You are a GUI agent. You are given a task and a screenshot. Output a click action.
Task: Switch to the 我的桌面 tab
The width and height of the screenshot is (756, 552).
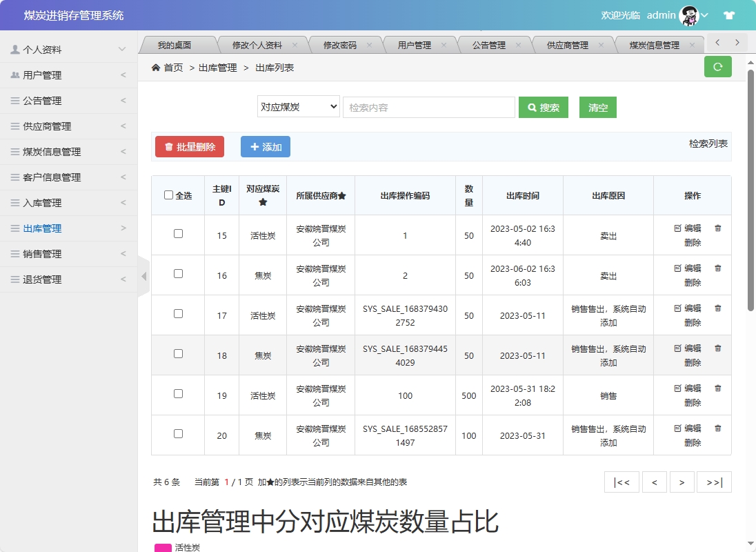click(175, 43)
